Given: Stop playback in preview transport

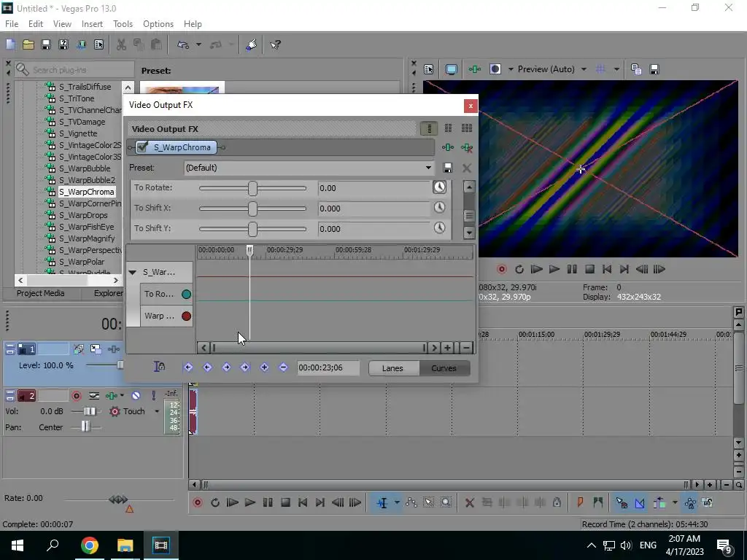Looking at the screenshot, I should click(589, 269).
